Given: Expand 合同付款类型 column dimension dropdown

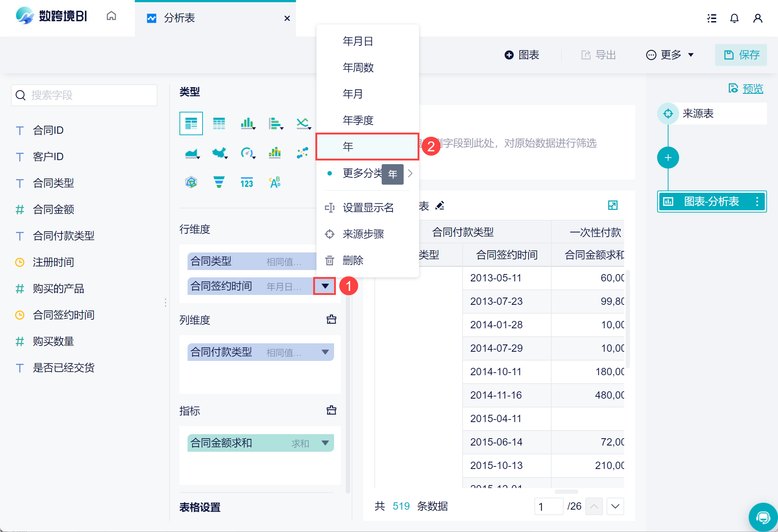Looking at the screenshot, I should click(325, 352).
